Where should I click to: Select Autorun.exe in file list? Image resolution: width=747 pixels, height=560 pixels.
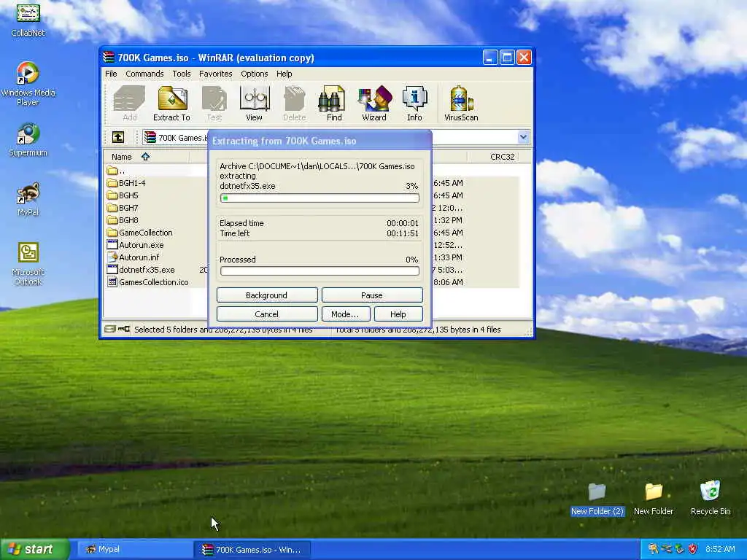tap(135, 245)
